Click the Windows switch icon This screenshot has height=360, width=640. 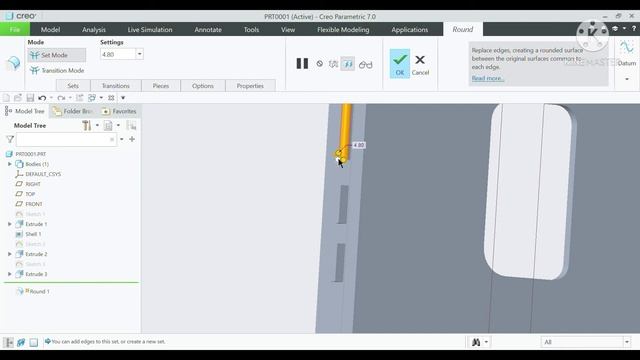[x=92, y=98]
